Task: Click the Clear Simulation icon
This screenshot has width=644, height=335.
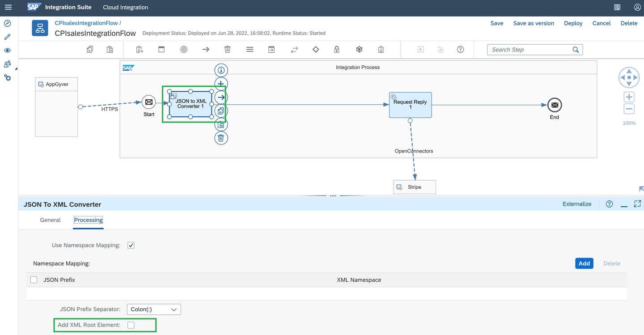Action: [441, 50]
